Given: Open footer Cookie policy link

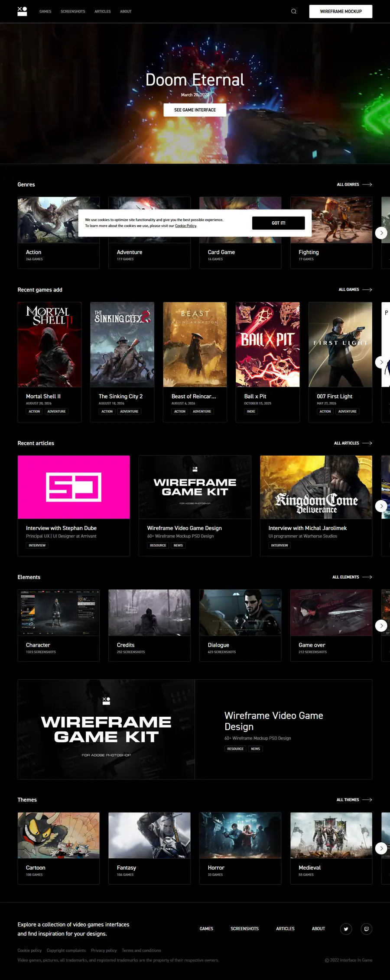Looking at the screenshot, I should (29, 950).
